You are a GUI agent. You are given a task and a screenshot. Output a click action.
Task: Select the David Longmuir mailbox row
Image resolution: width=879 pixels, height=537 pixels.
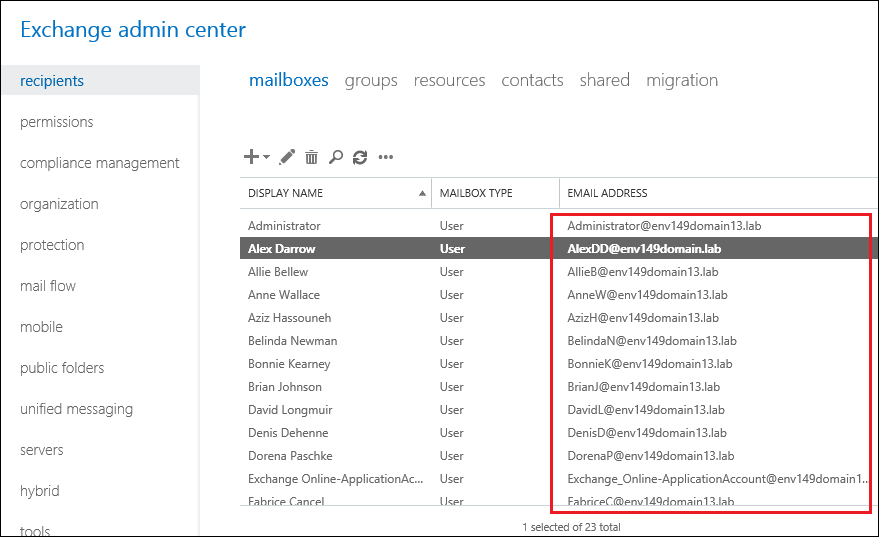coord(558,409)
